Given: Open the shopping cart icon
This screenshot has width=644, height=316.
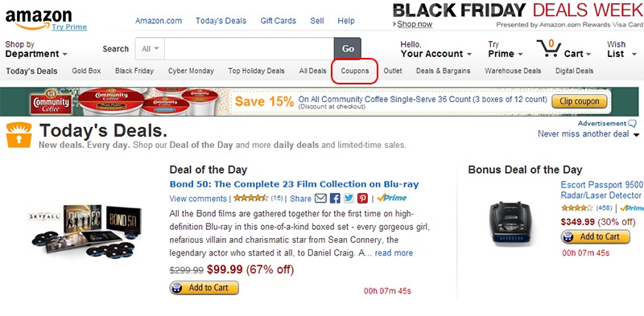Looking at the screenshot, I should point(549,49).
